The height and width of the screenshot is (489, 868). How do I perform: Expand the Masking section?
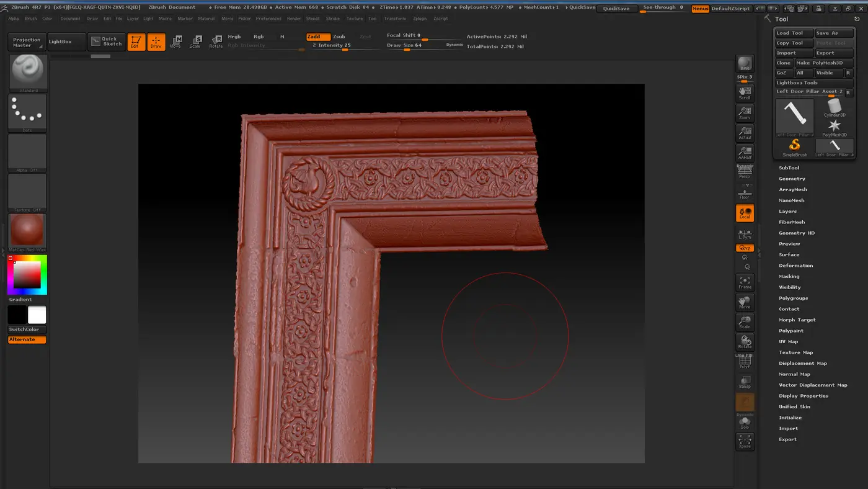[x=789, y=277]
